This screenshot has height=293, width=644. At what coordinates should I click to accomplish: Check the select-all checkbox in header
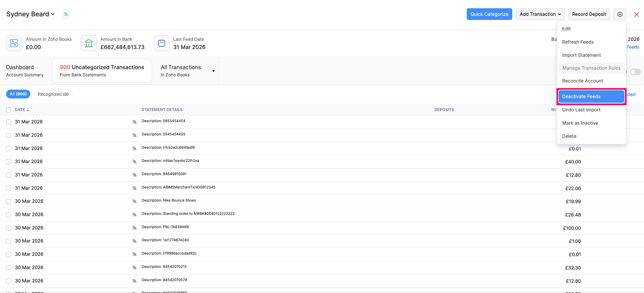pyautogui.click(x=9, y=110)
